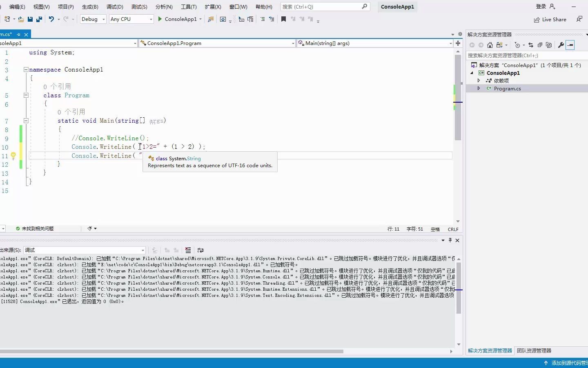Image resolution: width=588 pixels, height=368 pixels.
Task: Click the Home icon in Solution Explorer
Action: tap(490, 45)
